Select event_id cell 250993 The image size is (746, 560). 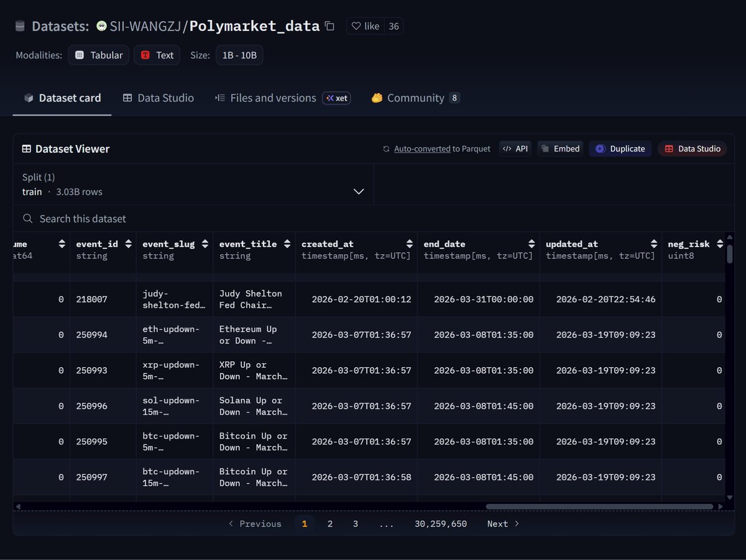pos(103,370)
